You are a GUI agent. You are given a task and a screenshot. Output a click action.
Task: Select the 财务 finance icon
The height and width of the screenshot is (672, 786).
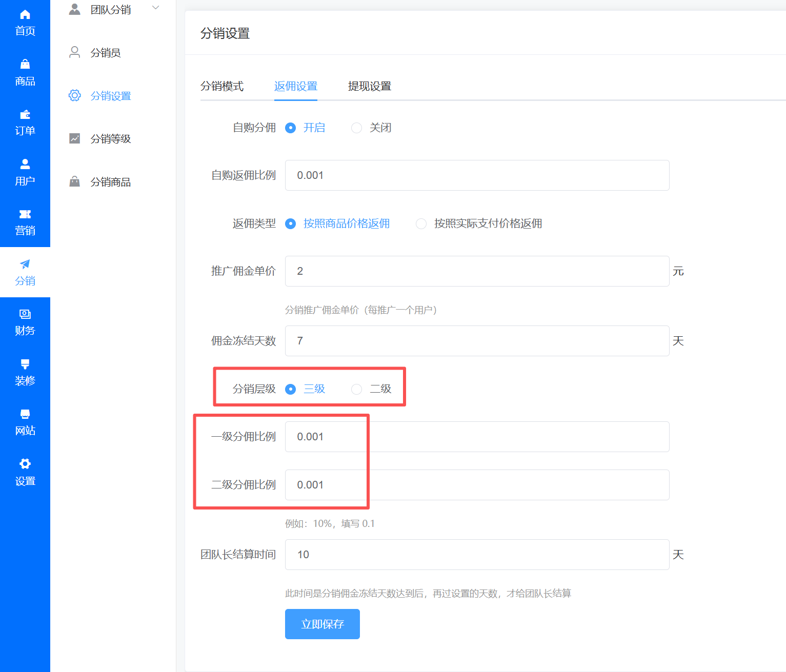coord(25,321)
